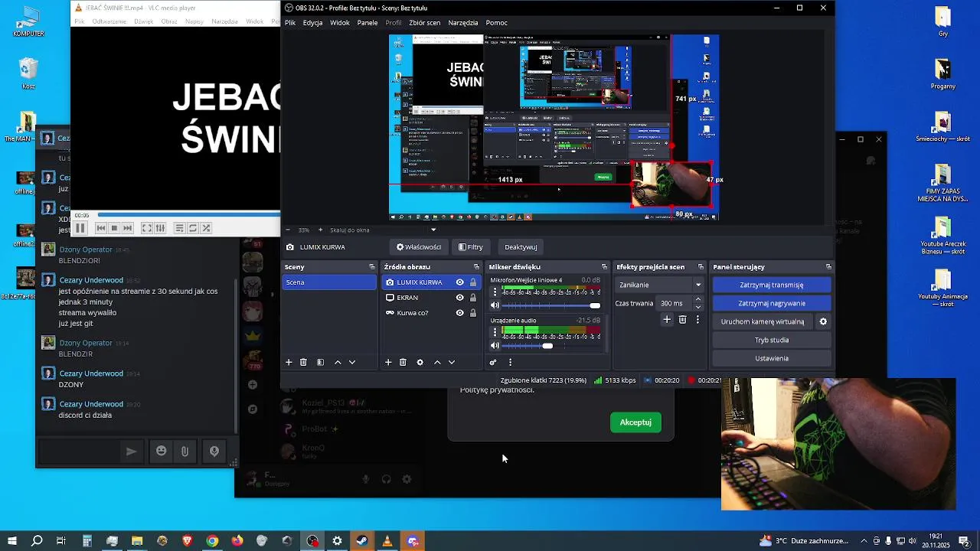Viewport: 980px width, 551px height.
Task: Move scene up in Sceny panel
Action: [x=338, y=362]
